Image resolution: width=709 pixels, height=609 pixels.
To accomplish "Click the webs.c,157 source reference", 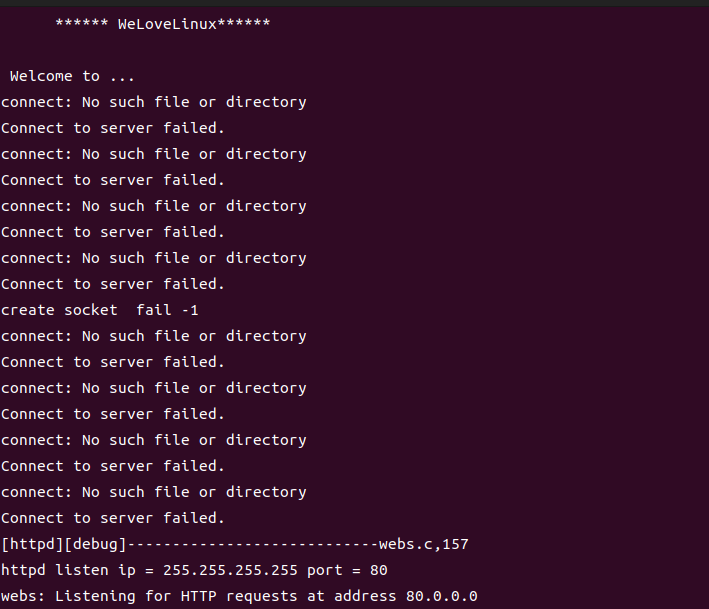I will 424,544.
